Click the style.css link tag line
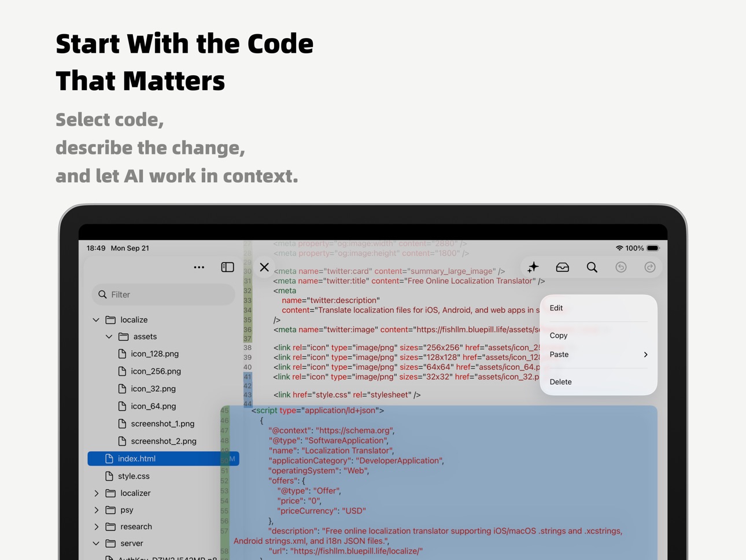Screen dimensions: 746x560 (347, 395)
